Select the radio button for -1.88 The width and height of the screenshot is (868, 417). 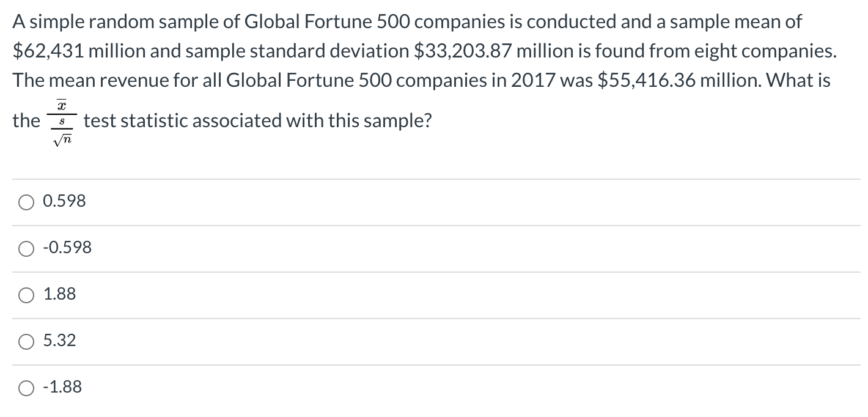pos(26,388)
